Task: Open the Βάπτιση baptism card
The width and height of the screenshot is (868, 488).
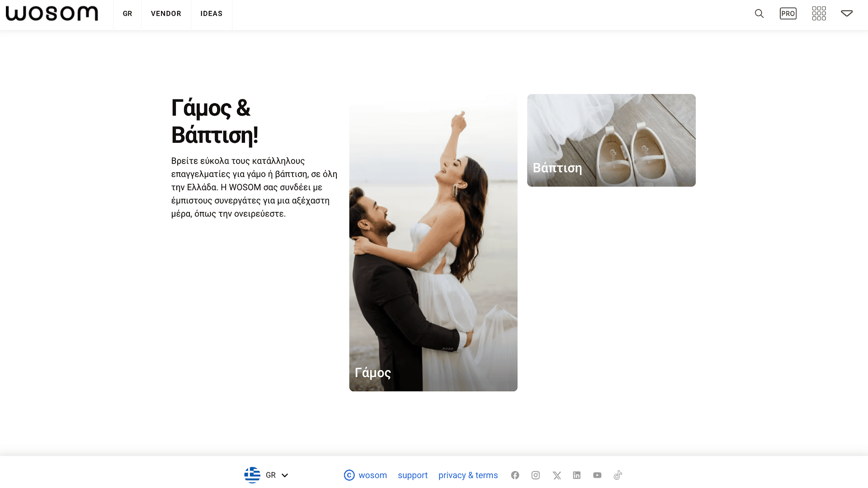Action: pos(611,140)
